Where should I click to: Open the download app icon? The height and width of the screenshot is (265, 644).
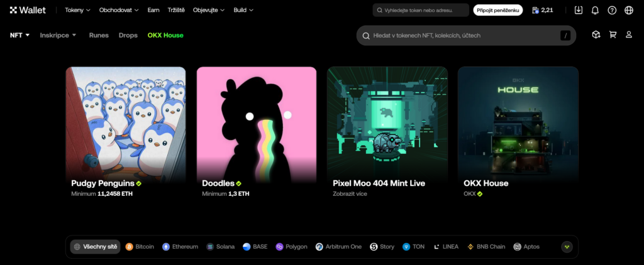(579, 10)
